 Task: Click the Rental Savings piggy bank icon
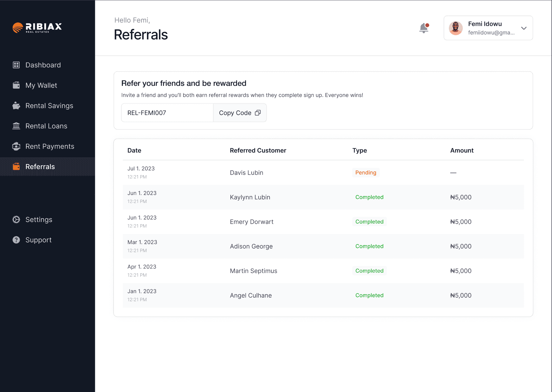click(x=16, y=106)
